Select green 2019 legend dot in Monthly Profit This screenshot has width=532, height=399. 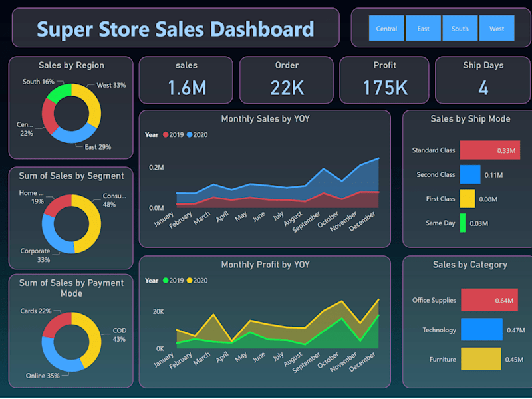(x=166, y=281)
